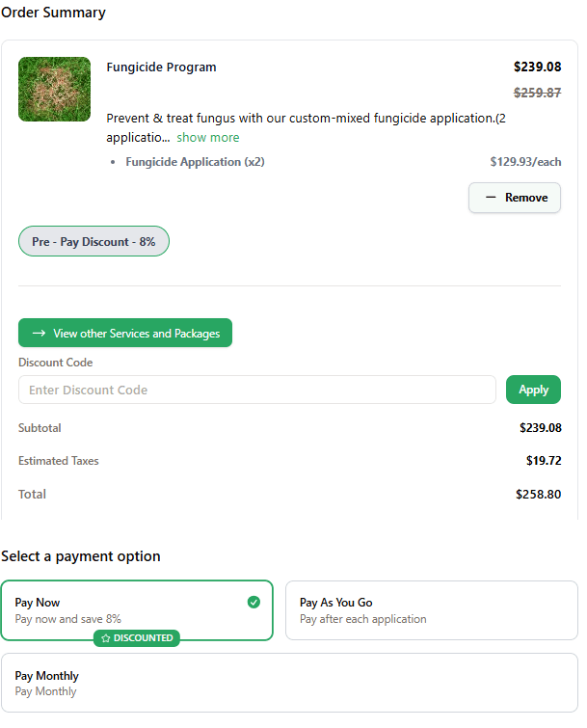Screen dimensions: 587x728
Task: Select the Pay Now payment option
Action: coord(137,610)
